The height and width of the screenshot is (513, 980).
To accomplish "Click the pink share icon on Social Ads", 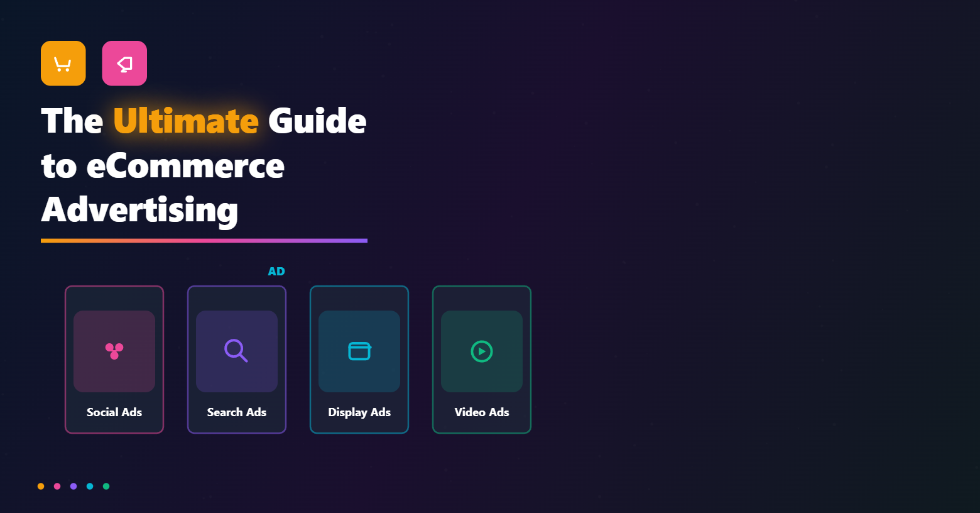I will pyautogui.click(x=114, y=351).
